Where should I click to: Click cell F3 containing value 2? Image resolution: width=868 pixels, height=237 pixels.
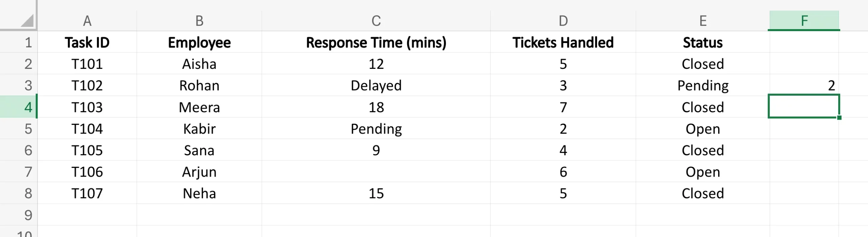(804, 85)
